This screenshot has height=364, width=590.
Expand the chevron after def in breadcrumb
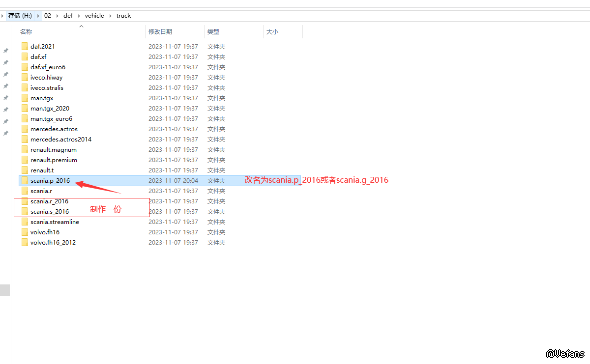[79, 16]
